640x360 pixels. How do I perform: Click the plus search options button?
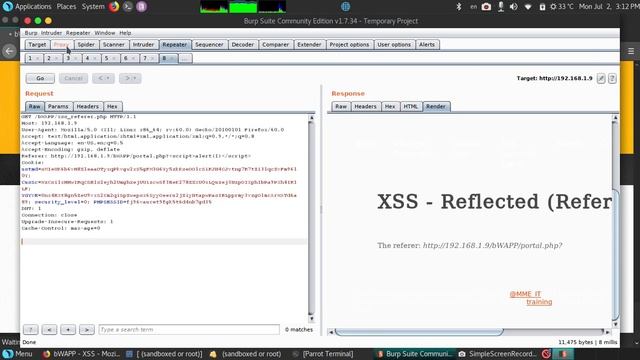(x=68, y=329)
